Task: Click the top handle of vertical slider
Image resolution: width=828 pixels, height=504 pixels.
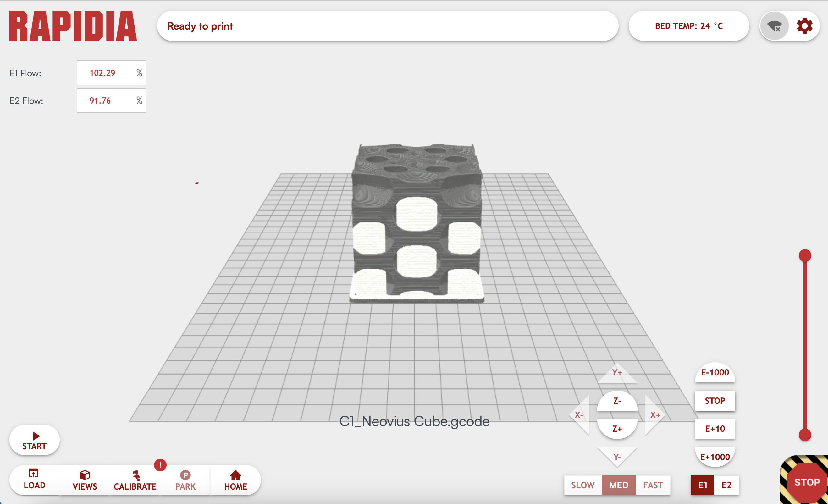Action: click(805, 255)
